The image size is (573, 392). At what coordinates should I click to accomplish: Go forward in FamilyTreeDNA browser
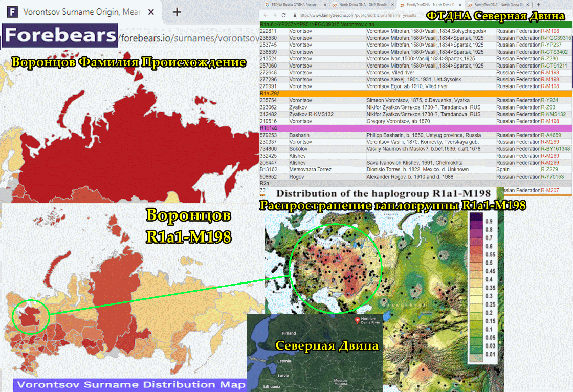274,15
